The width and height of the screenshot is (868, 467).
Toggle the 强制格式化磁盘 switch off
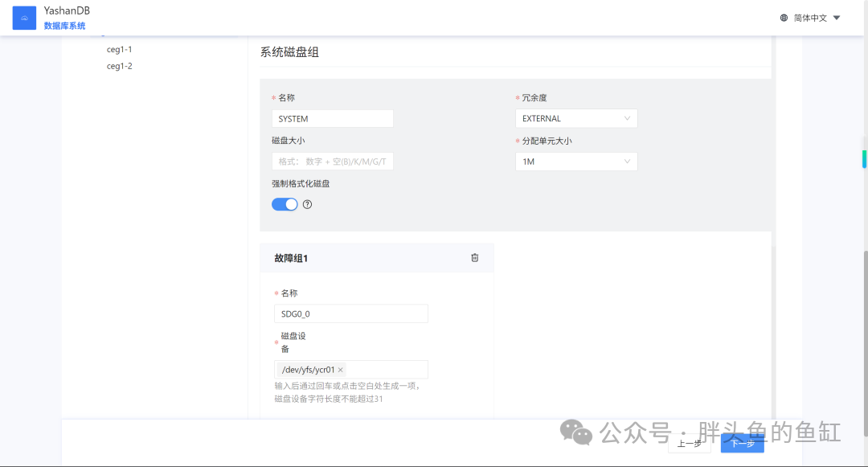pyautogui.click(x=285, y=205)
